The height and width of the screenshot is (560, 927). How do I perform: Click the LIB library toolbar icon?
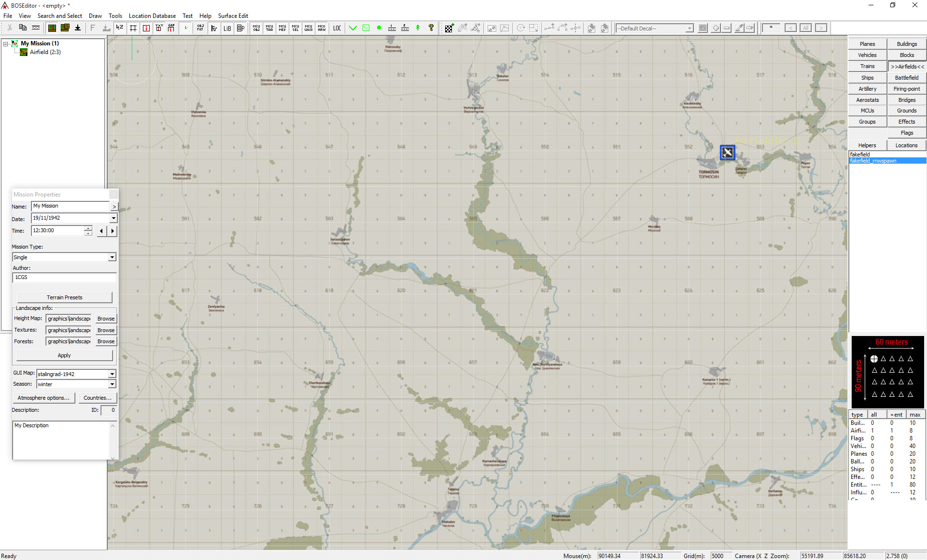(x=227, y=28)
